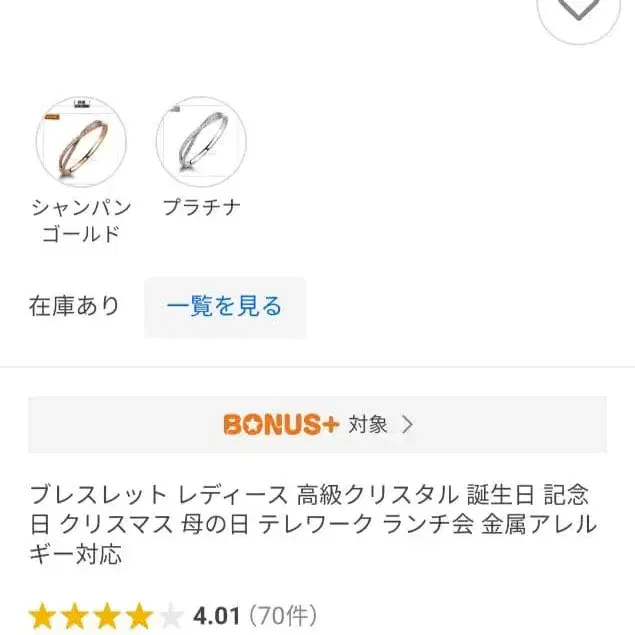Tap the プラチナ color label
This screenshot has width=635, height=635.
pyautogui.click(x=201, y=208)
